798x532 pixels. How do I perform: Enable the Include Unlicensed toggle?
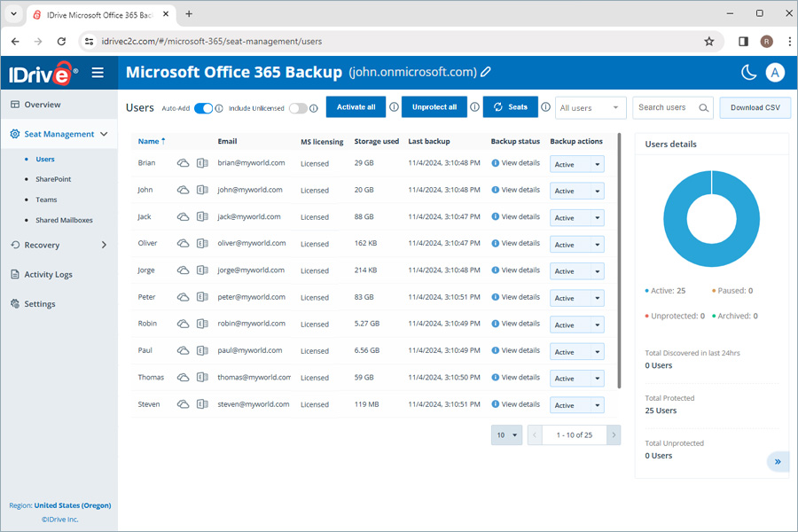coord(298,108)
